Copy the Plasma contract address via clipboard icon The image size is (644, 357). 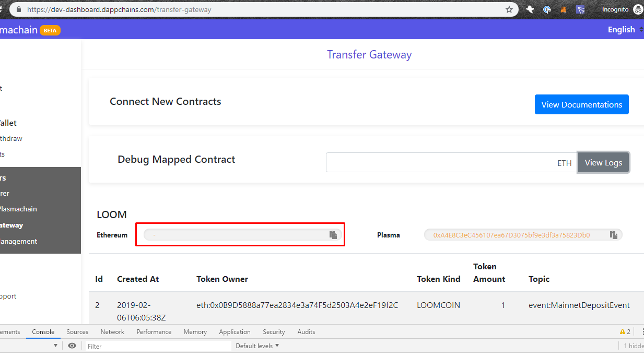click(614, 234)
